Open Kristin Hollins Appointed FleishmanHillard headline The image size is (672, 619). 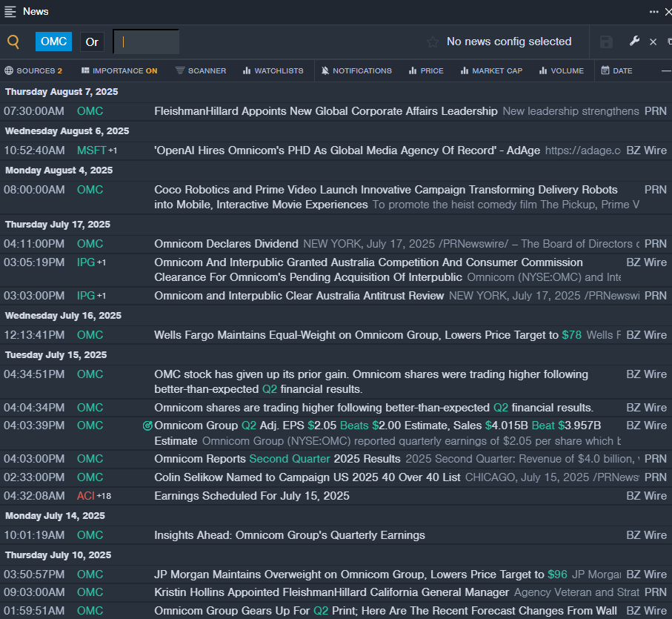pos(332,592)
